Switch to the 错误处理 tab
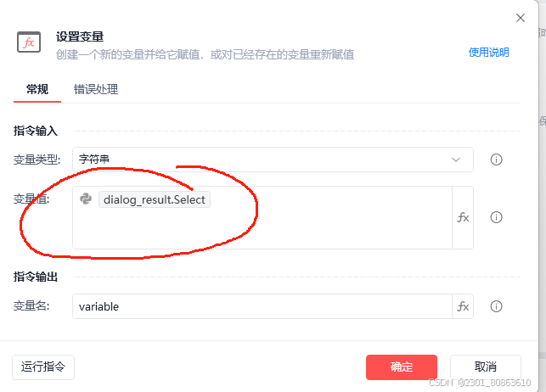Viewport: 546px width, 392px height. [x=96, y=89]
